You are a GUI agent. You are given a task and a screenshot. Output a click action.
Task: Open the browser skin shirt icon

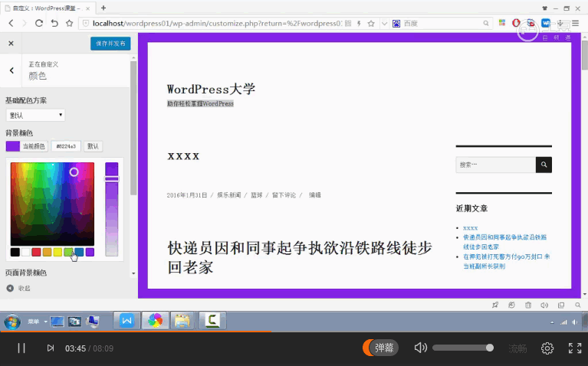[x=545, y=8]
